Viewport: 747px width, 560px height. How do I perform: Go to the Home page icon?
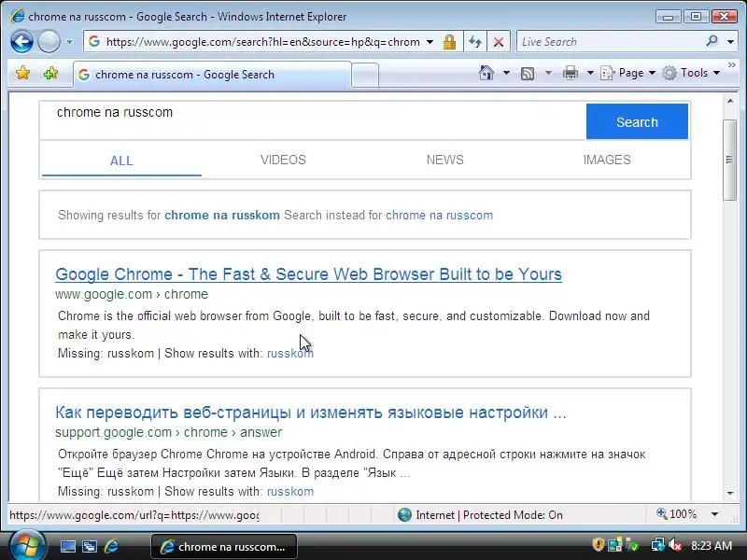(x=486, y=73)
